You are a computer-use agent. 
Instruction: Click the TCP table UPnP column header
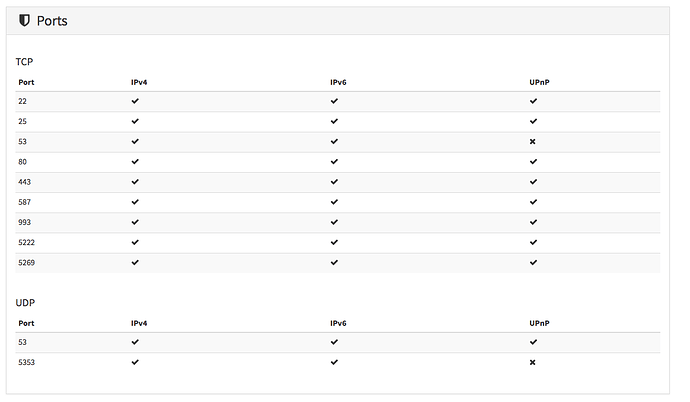click(540, 82)
